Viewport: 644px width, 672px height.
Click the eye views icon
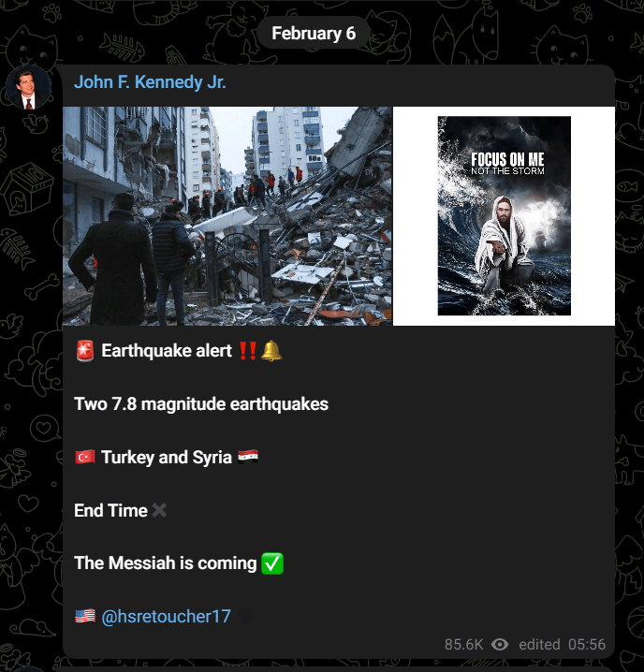click(x=500, y=644)
